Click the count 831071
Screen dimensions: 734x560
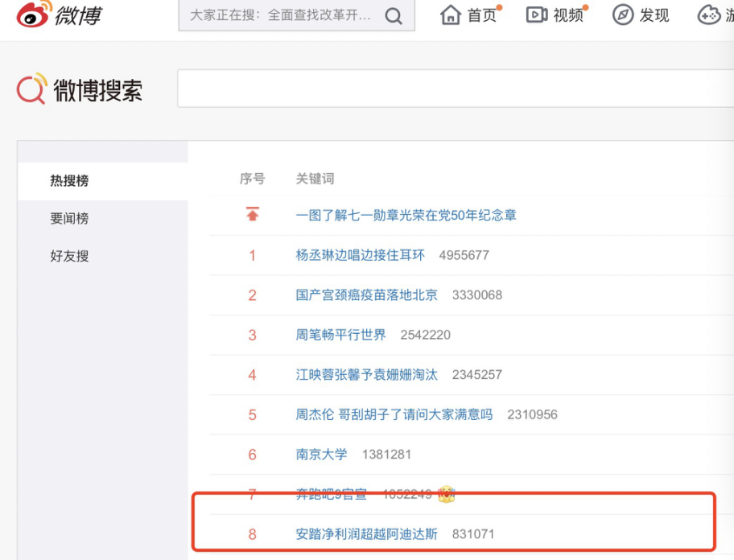473,533
